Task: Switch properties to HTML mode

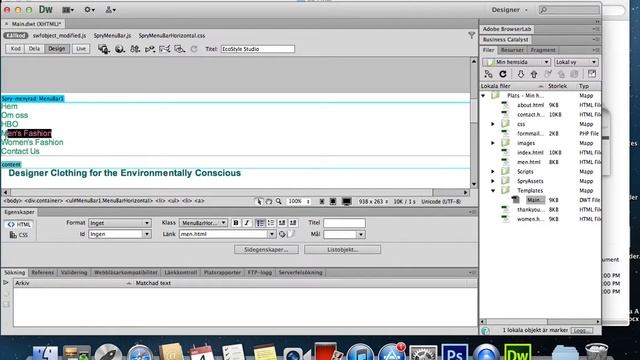Action: click(19, 224)
